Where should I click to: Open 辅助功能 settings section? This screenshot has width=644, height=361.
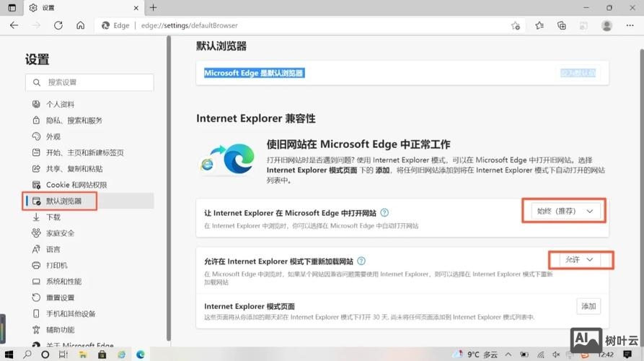click(60, 330)
